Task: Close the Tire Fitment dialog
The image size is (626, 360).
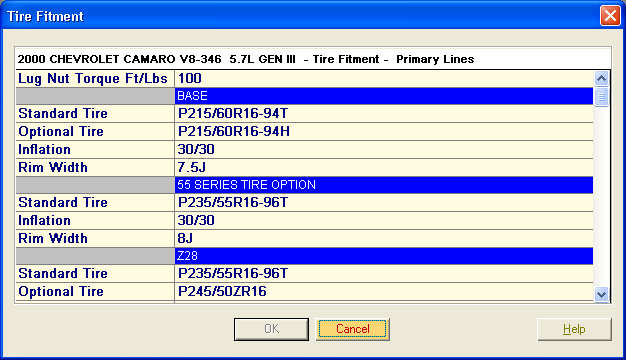Action: click(610, 16)
